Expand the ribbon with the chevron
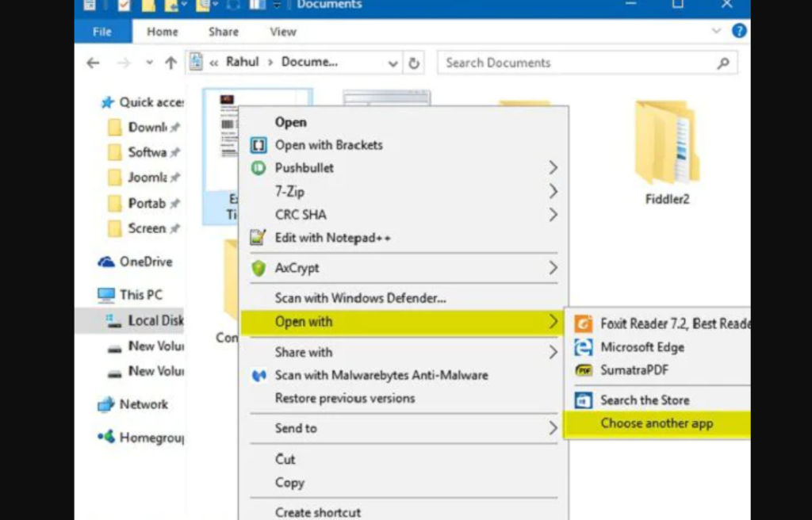The height and width of the screenshot is (520, 812). coord(716,31)
